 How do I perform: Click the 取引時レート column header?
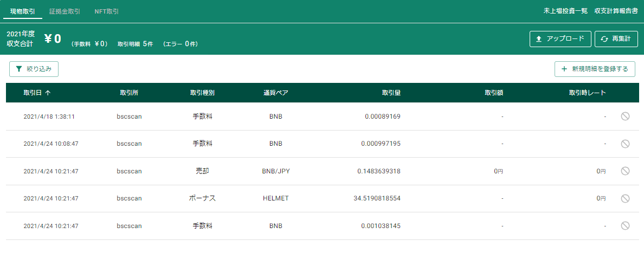(587, 93)
